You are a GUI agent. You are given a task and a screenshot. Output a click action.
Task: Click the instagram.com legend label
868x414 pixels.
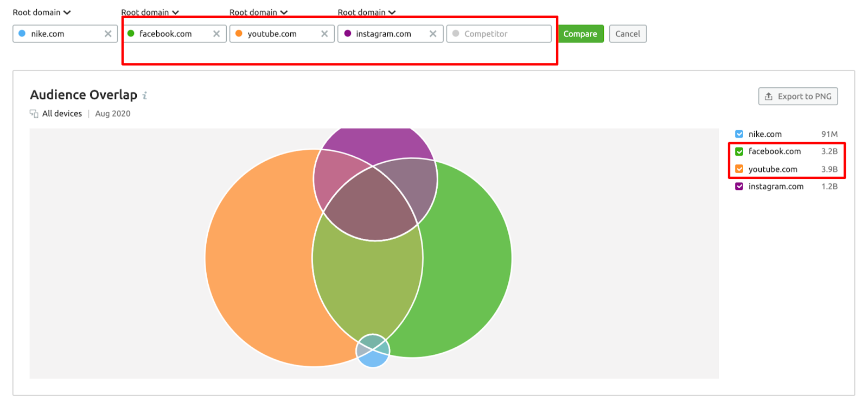[776, 186]
